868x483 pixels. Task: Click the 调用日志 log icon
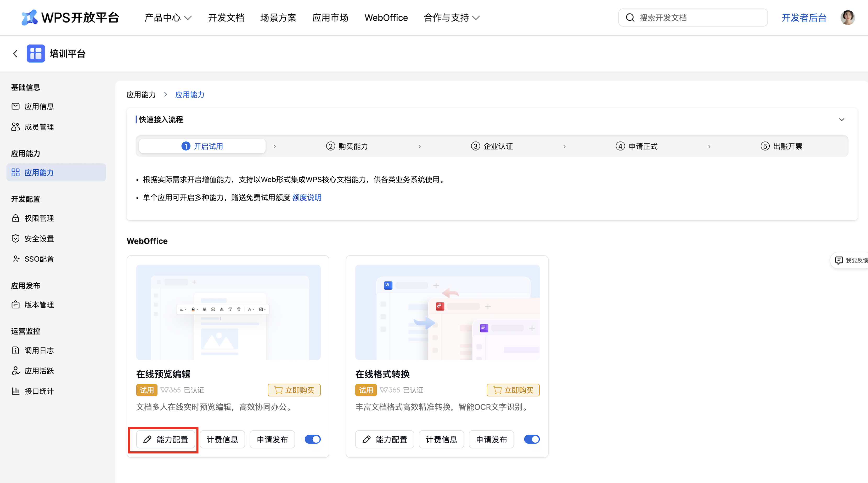coord(15,350)
